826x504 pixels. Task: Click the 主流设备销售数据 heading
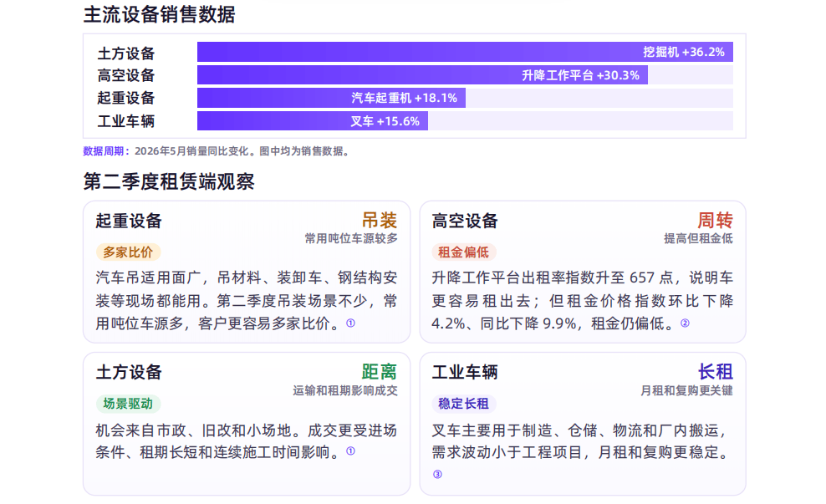pyautogui.click(x=159, y=14)
